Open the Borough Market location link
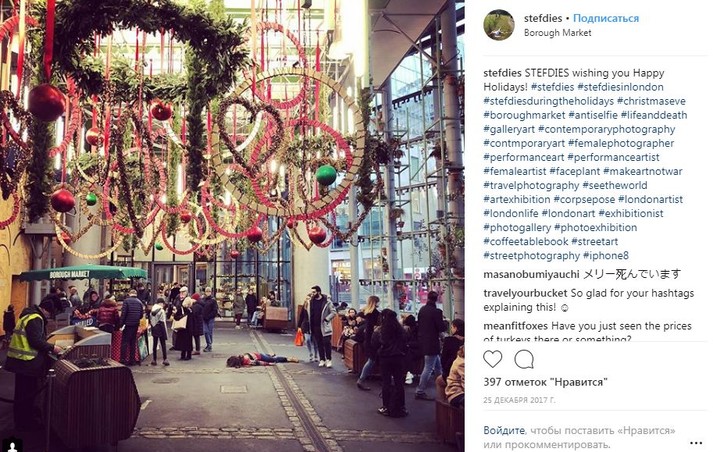The height and width of the screenshot is (452, 713). [x=557, y=33]
